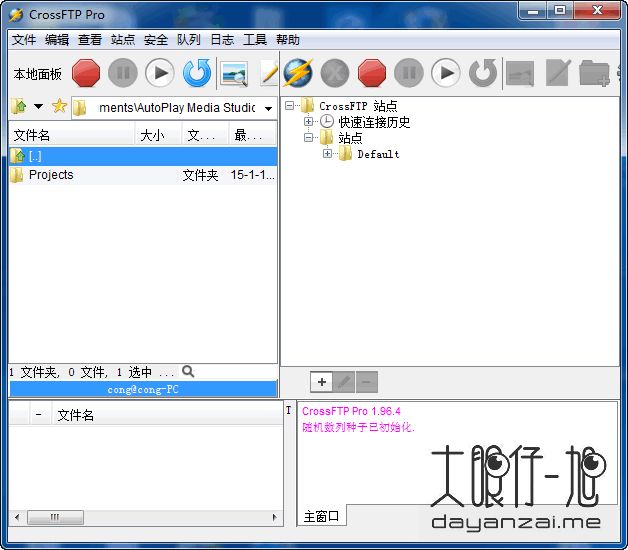Image resolution: width=628 pixels, height=550 pixels.
Task: Open the local path combo box dropdown arrow
Action: click(268, 108)
